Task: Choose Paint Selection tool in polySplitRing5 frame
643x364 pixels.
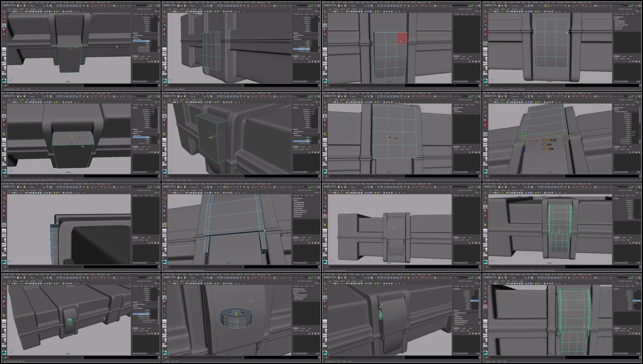Action: [165, 202]
